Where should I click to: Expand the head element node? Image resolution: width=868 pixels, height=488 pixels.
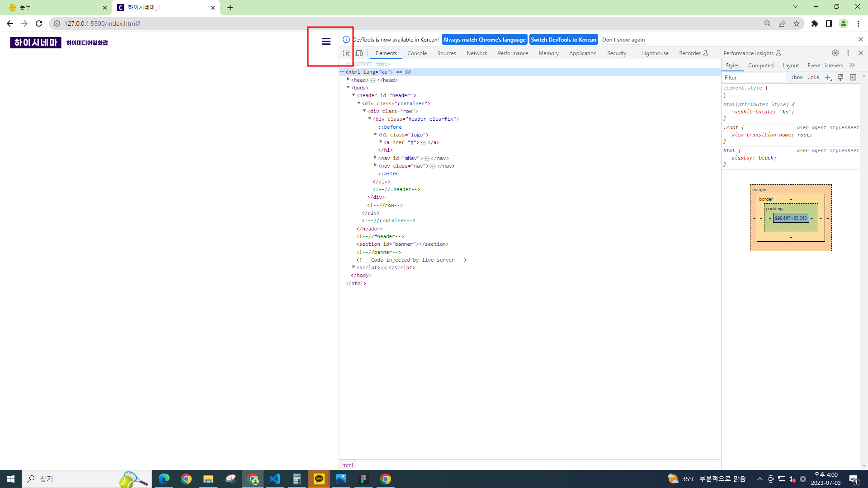(x=348, y=80)
